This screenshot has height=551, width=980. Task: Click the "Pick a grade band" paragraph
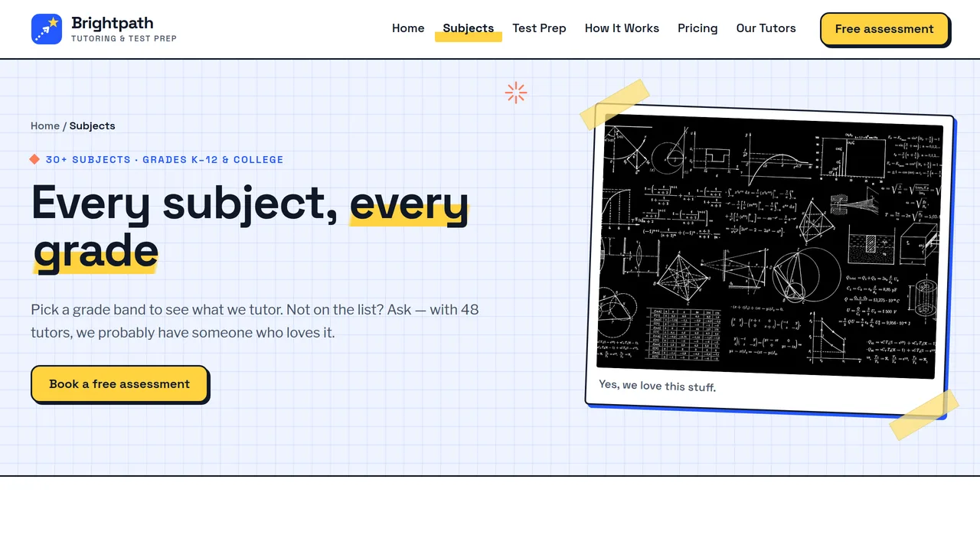pyautogui.click(x=255, y=321)
